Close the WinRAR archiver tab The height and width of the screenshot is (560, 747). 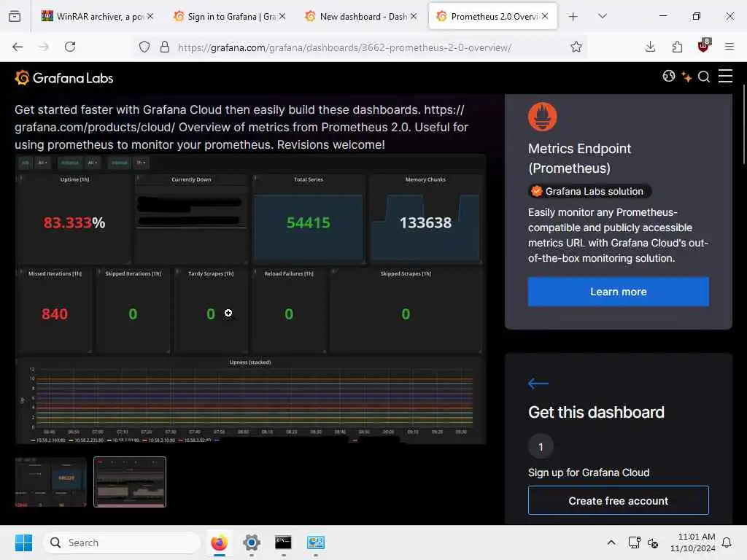(x=150, y=16)
